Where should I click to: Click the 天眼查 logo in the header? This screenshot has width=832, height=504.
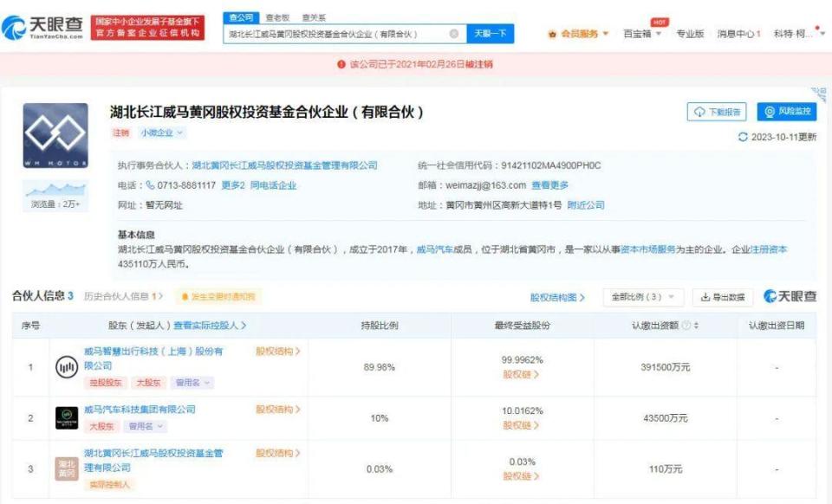click(42, 27)
